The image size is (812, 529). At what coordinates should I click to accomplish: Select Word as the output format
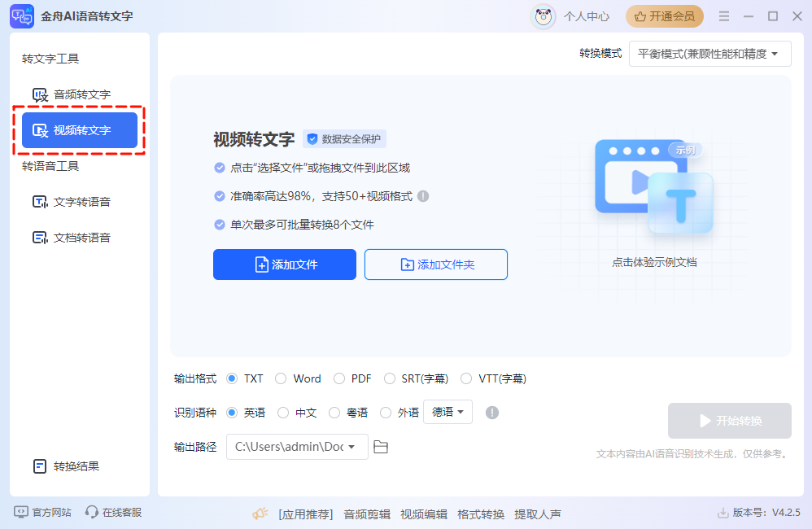(x=278, y=378)
